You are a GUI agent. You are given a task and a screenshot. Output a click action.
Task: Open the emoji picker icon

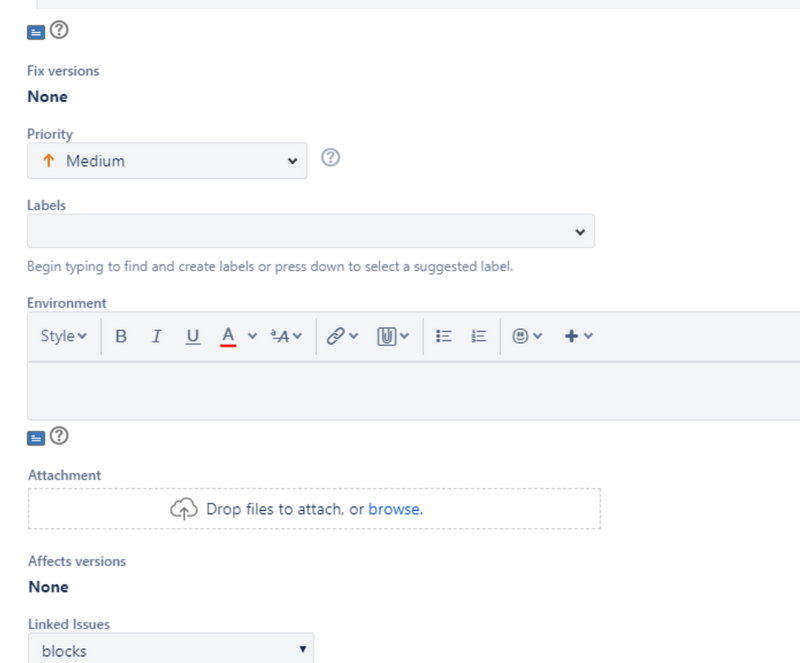(x=520, y=337)
